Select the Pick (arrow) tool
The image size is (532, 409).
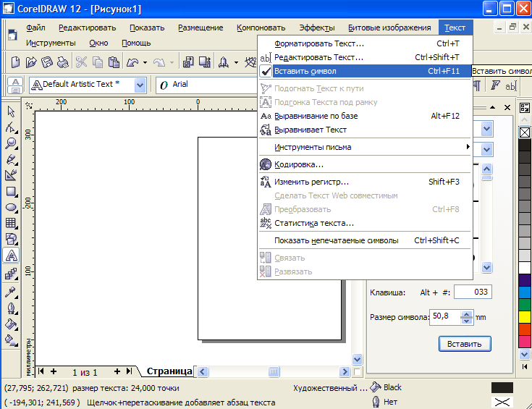click(11, 111)
